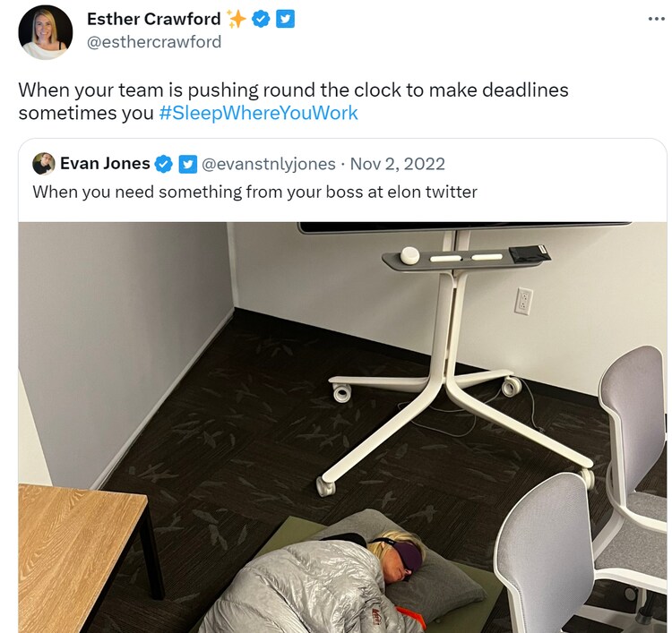Image resolution: width=672 pixels, height=633 pixels.
Task: Click the three-dot more options icon
Action: pos(656,20)
